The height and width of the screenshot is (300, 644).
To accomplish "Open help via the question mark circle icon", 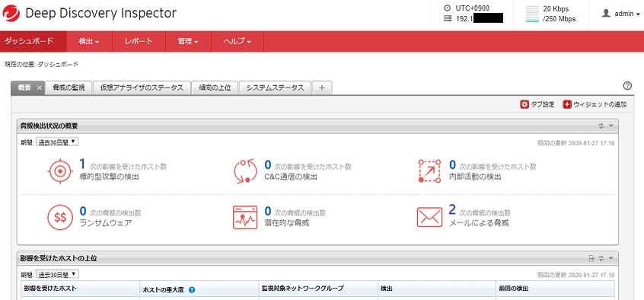I will tap(627, 86).
